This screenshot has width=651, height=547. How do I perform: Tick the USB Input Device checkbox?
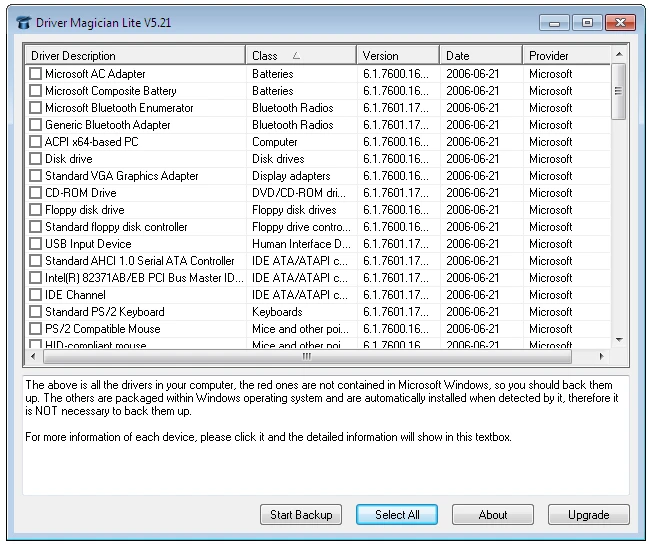coord(36,244)
